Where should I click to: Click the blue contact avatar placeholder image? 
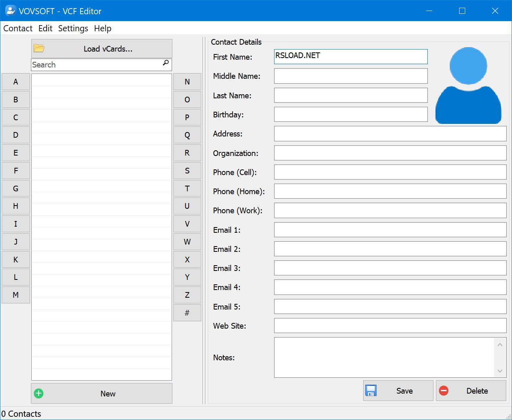pyautogui.click(x=468, y=85)
